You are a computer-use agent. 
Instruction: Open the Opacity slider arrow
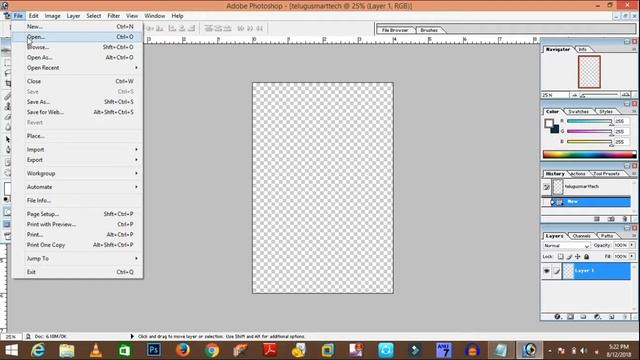coord(632,245)
